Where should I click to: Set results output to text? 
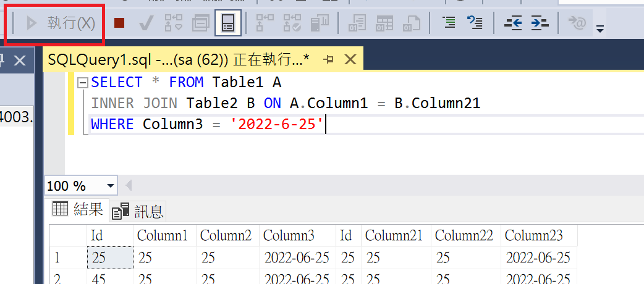click(357, 23)
